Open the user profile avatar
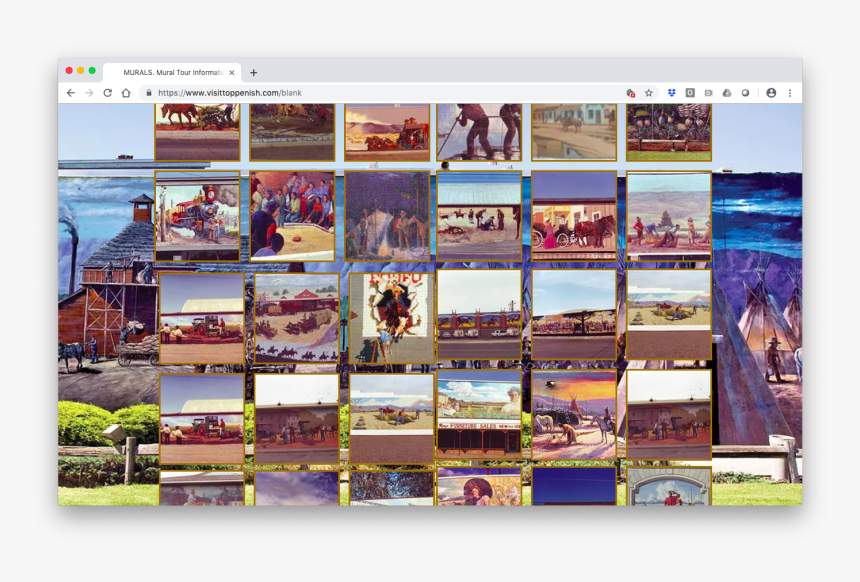 771,93
